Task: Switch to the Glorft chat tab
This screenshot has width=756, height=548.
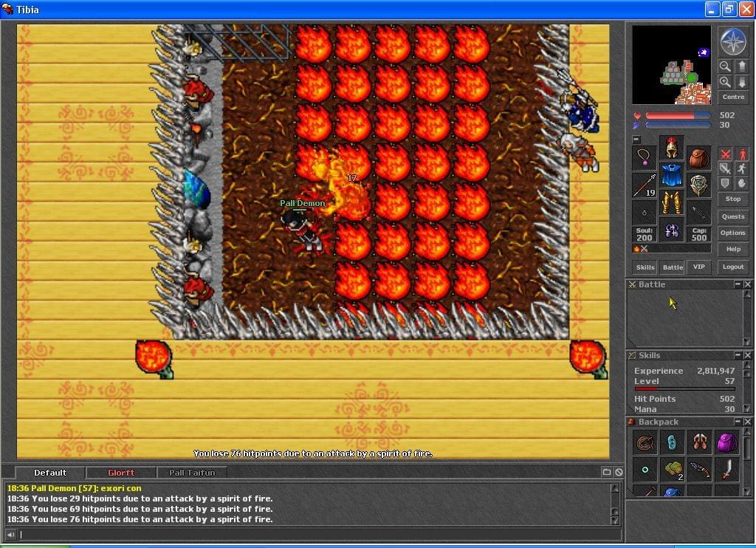Action: coord(121,473)
